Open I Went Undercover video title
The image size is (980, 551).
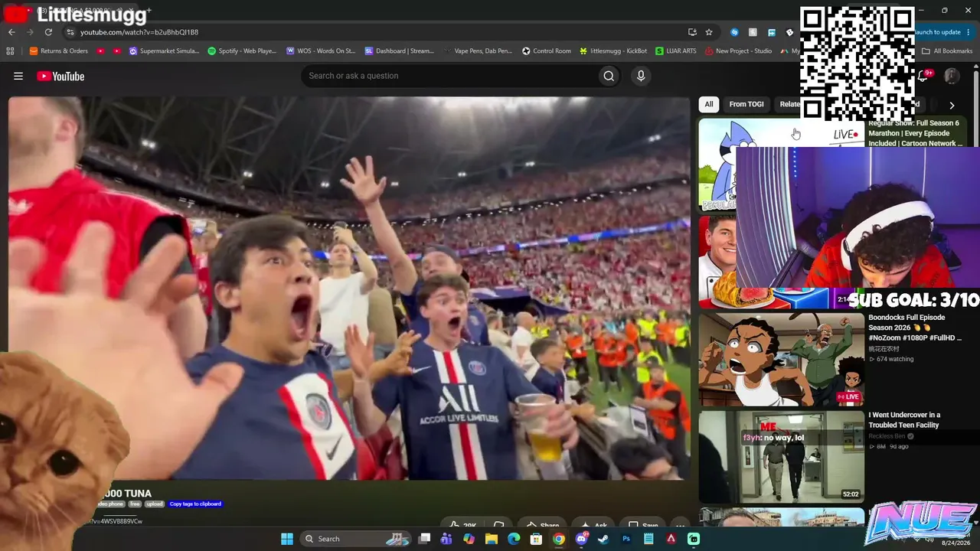point(904,420)
